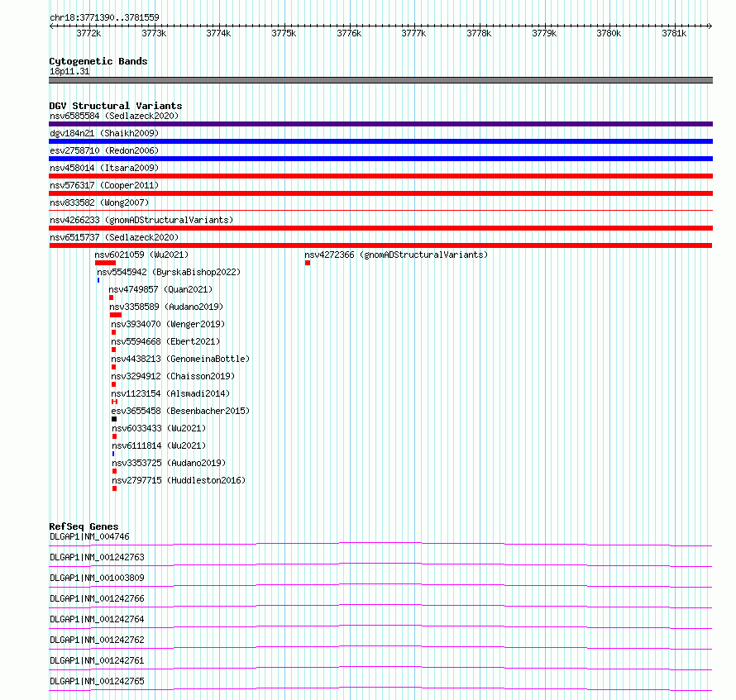Open the DLGAP1|NM_004746 transcript

point(89,536)
